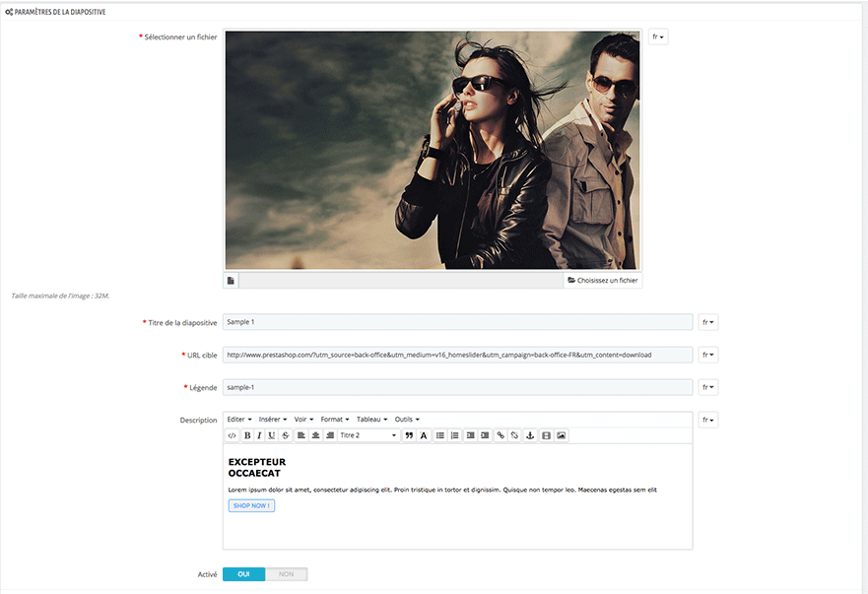
Task: Open the Insérer menu in editor
Action: [272, 420]
